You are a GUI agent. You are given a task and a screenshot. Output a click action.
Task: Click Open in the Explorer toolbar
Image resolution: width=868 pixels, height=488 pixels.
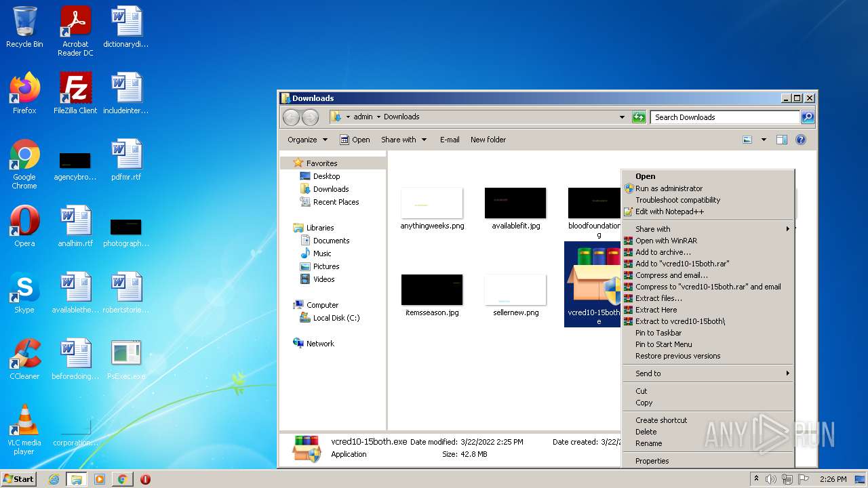(x=355, y=140)
